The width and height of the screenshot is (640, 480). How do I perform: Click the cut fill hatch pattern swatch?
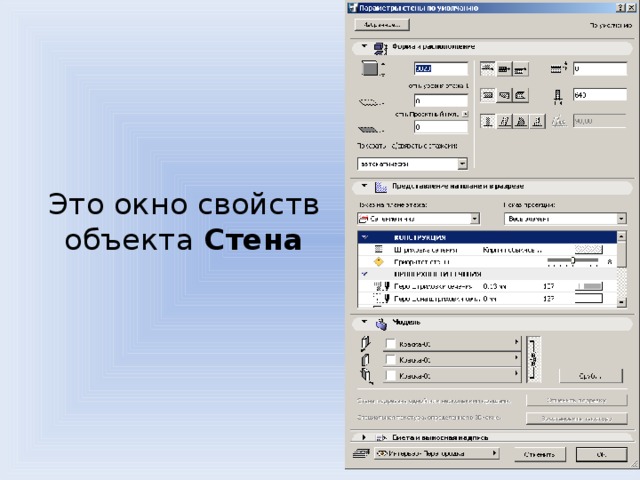click(589, 249)
